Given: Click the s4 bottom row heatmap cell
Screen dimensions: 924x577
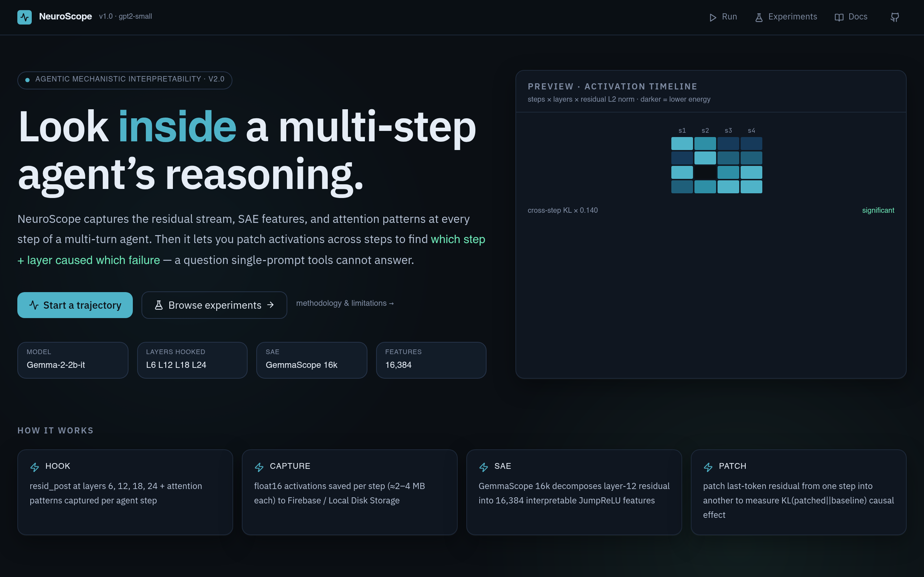Looking at the screenshot, I should (x=751, y=186).
